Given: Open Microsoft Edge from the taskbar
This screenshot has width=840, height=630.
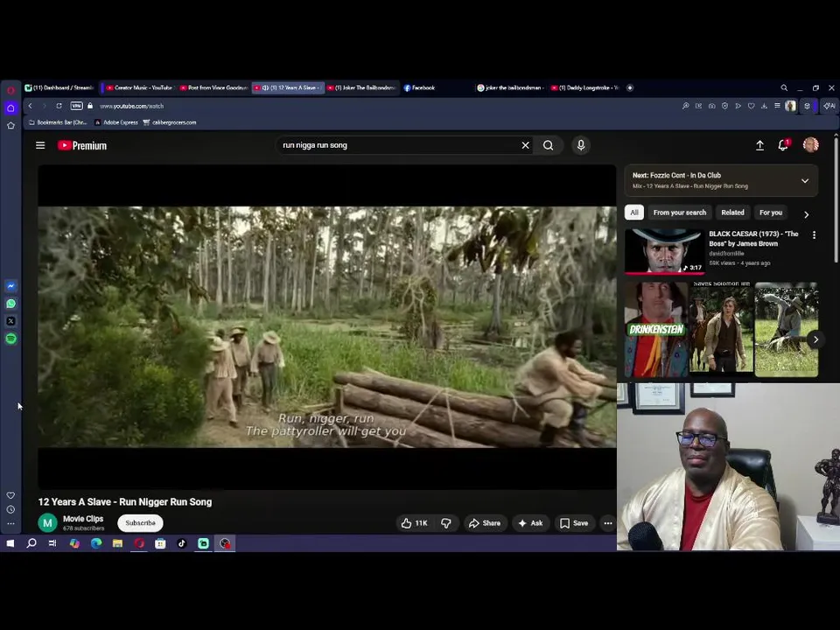Looking at the screenshot, I should 96,543.
